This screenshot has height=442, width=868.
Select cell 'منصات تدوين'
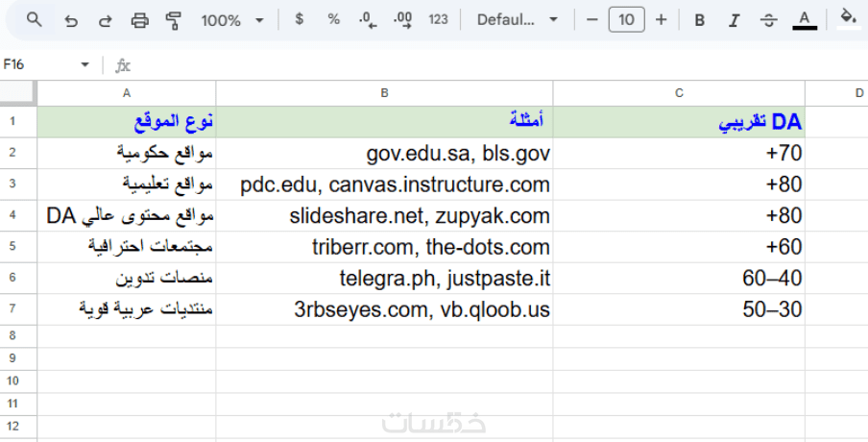127,278
